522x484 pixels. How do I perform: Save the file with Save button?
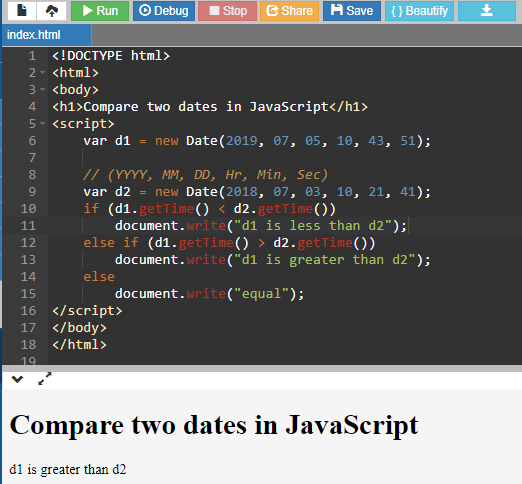coord(352,11)
